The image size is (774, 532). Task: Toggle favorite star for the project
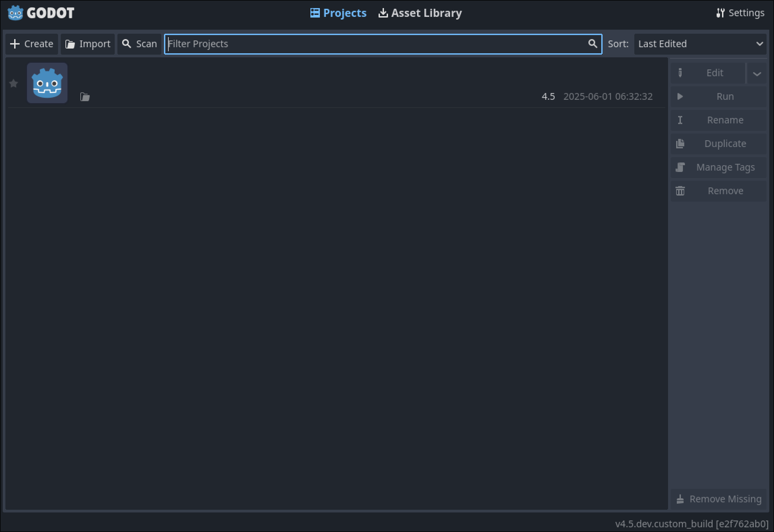(x=13, y=83)
